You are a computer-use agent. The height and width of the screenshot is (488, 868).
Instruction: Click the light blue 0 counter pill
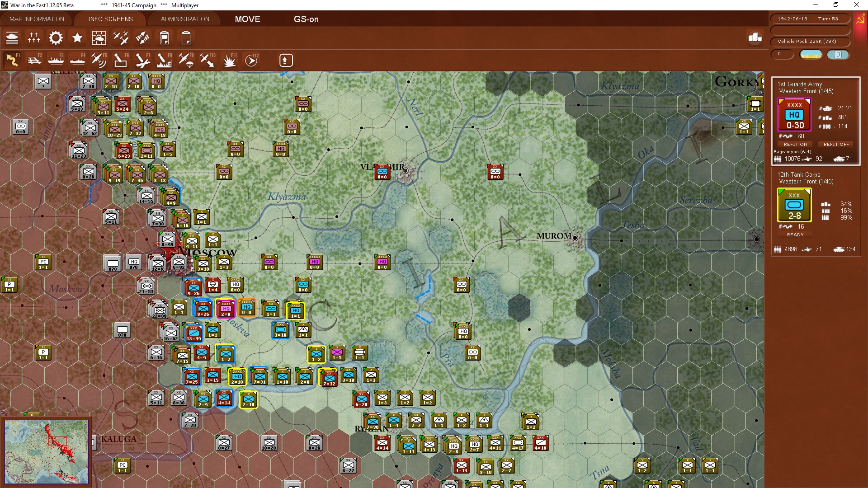point(838,54)
